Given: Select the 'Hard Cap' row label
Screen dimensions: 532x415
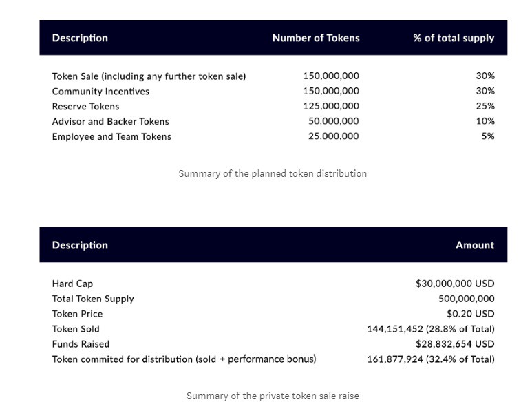Looking at the screenshot, I should pos(72,284).
